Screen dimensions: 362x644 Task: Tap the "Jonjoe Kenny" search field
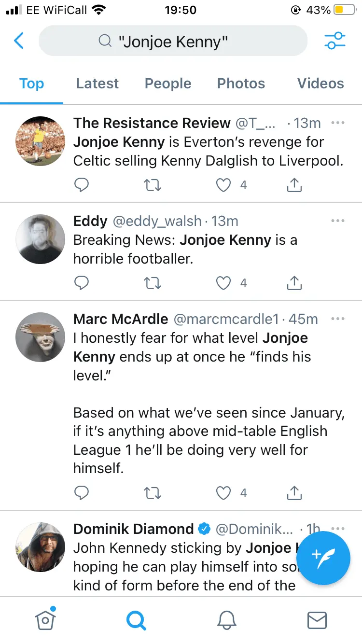pos(173,42)
